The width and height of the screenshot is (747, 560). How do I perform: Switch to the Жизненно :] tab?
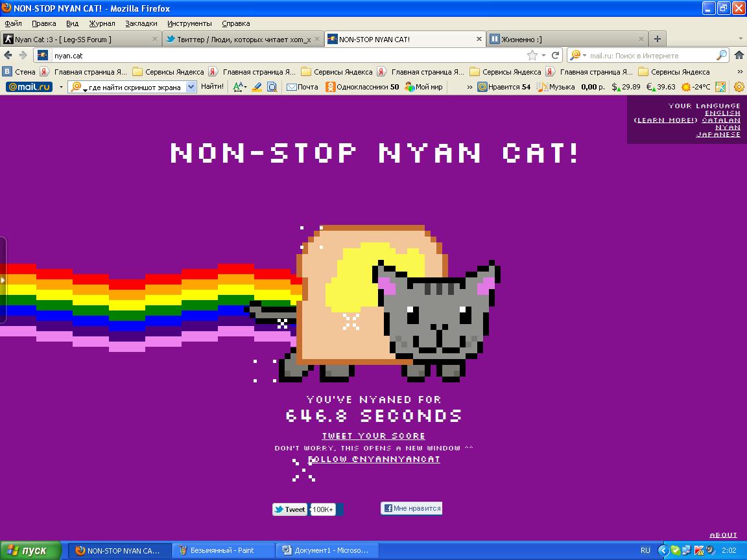[x=567, y=39]
